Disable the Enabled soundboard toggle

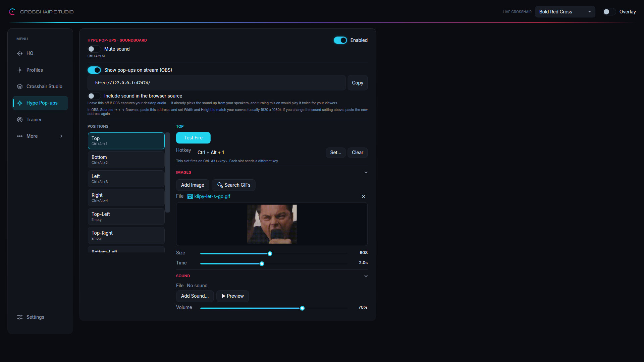(x=340, y=40)
